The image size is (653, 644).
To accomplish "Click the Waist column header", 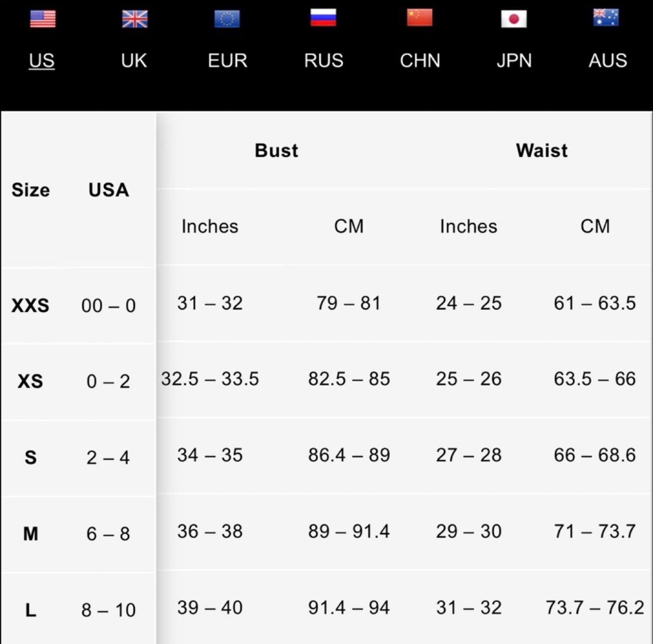I will pos(542,150).
